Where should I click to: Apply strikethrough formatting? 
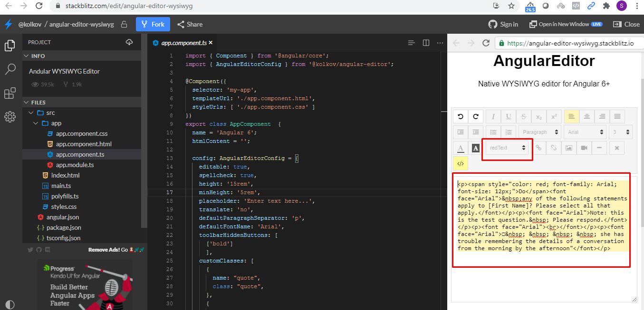tap(524, 116)
